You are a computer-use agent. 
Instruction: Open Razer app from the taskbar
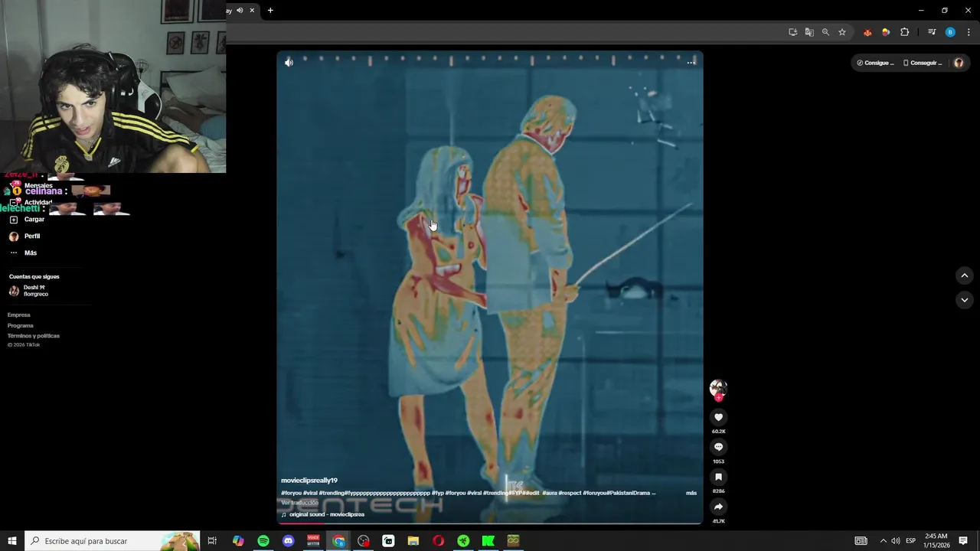tap(463, 541)
